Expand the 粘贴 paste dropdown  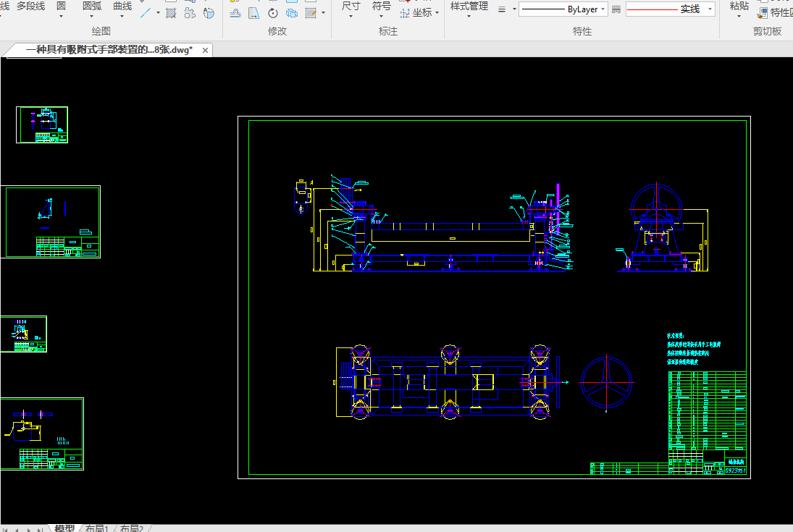[739, 16]
